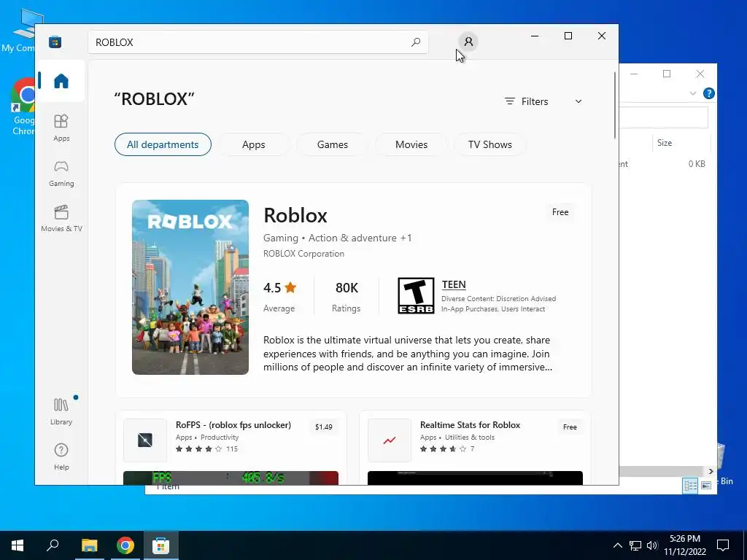Image resolution: width=747 pixels, height=560 pixels.
Task: Open the Windows Start menu
Action: tap(18, 545)
